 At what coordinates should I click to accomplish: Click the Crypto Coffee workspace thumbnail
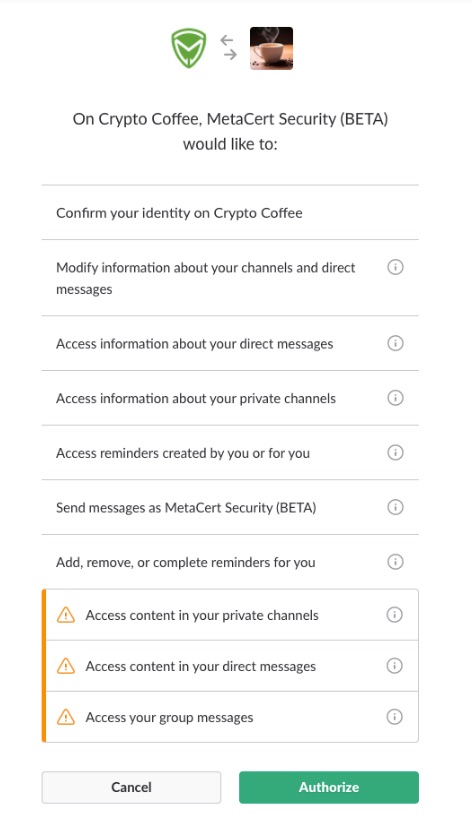tap(271, 48)
